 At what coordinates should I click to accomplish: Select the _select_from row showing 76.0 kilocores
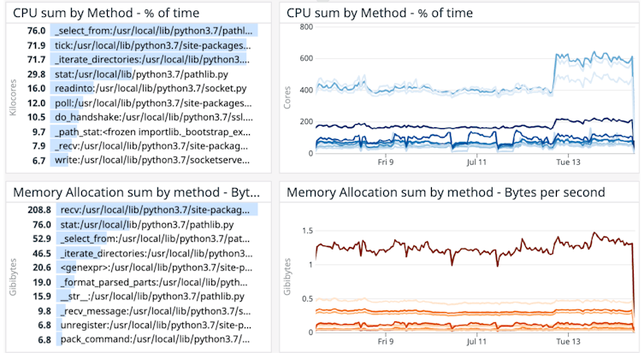[x=151, y=30]
